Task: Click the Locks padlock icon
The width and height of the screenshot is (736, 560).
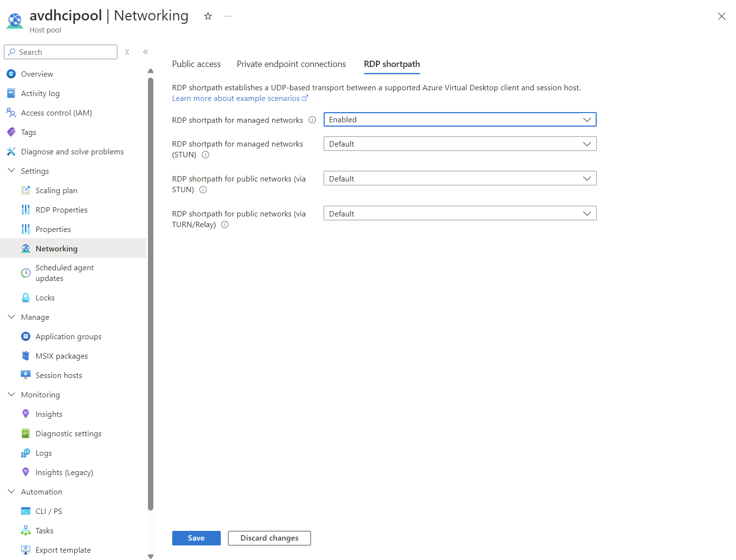Action: pyautogui.click(x=26, y=297)
